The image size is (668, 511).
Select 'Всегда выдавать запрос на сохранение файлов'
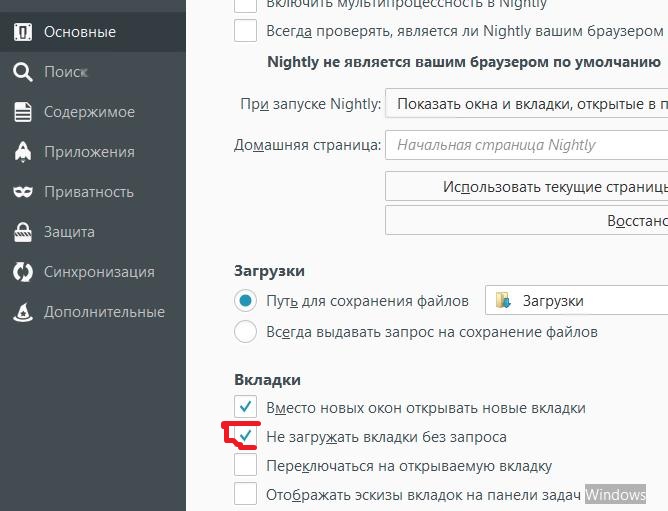coord(245,332)
